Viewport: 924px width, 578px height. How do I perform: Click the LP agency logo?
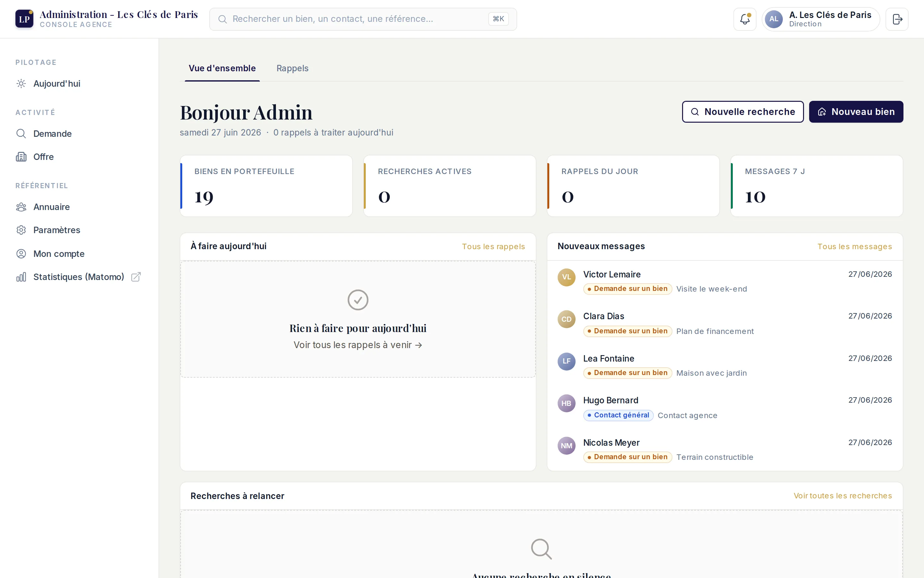[x=24, y=19]
